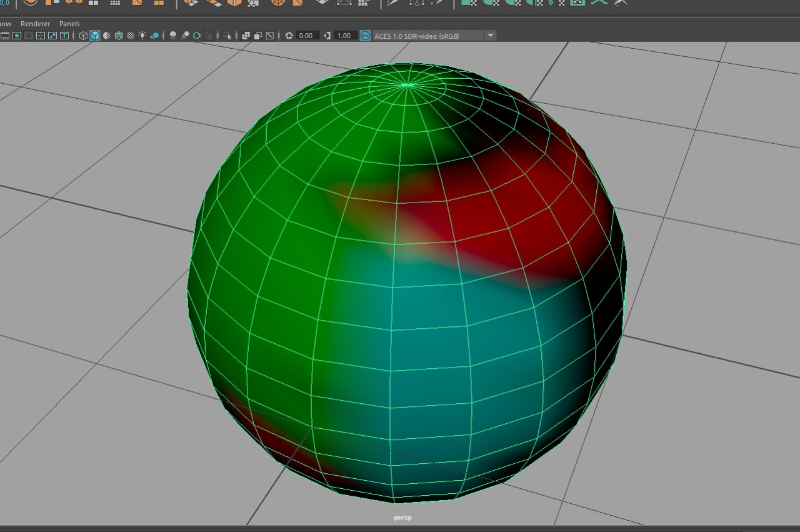This screenshot has height=532, width=800.
Task: Toggle Multisample Anti-aliasing
Action: (x=197, y=36)
